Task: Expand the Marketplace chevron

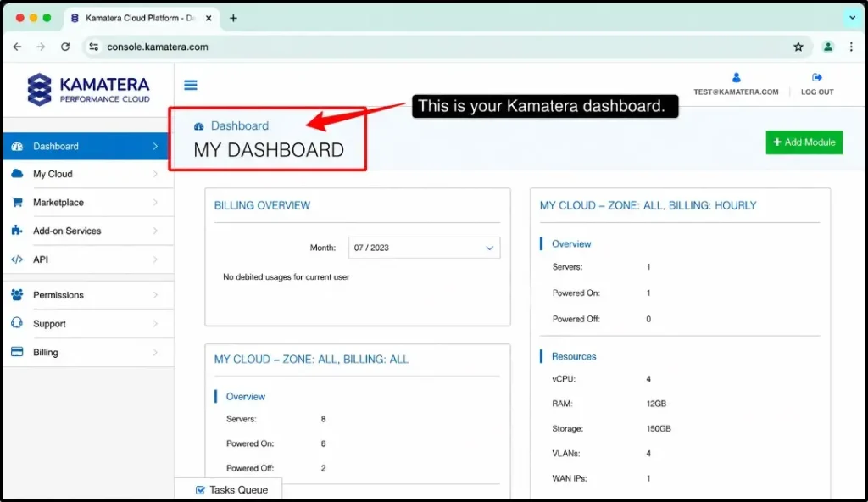Action: coord(156,202)
